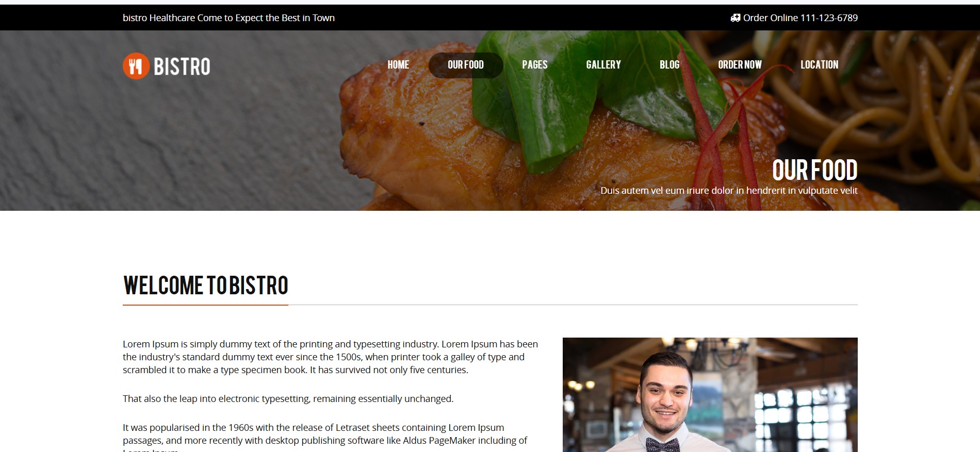This screenshot has height=452, width=980.
Task: Click the hero food banner image
Action: (x=490, y=121)
